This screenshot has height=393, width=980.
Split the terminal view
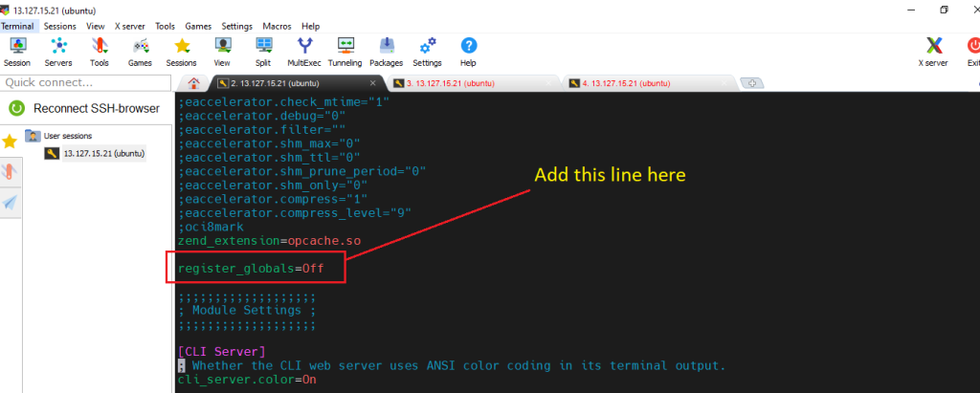(x=263, y=51)
